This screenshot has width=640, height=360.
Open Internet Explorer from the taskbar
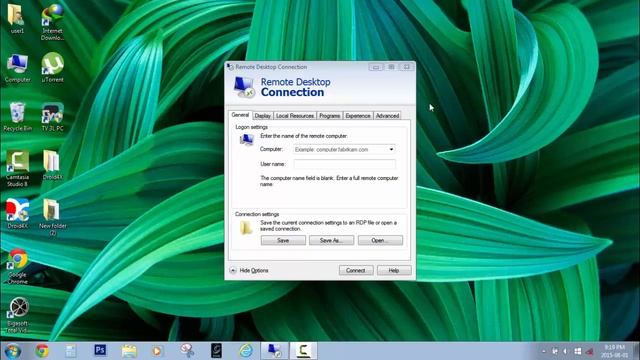[246, 351]
